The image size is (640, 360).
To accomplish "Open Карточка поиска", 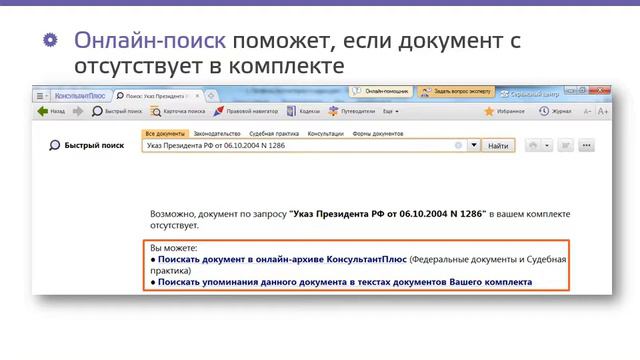I will pyautogui.click(x=178, y=111).
